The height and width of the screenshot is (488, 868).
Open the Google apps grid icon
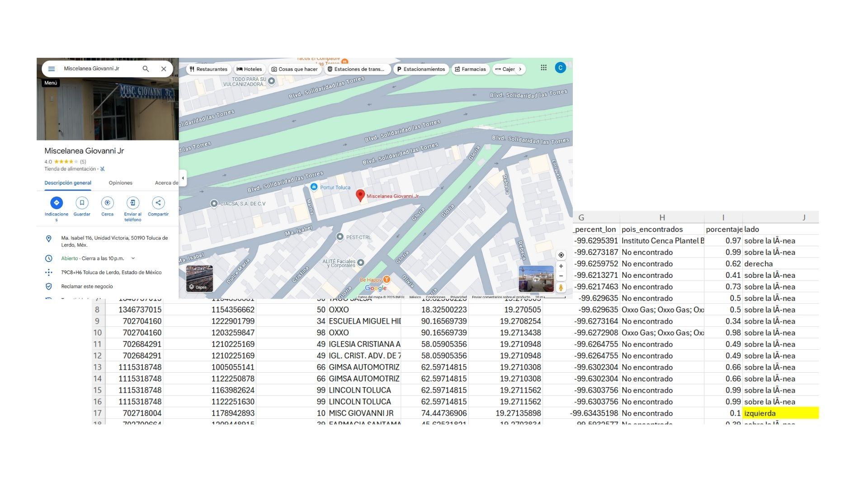pyautogui.click(x=543, y=68)
